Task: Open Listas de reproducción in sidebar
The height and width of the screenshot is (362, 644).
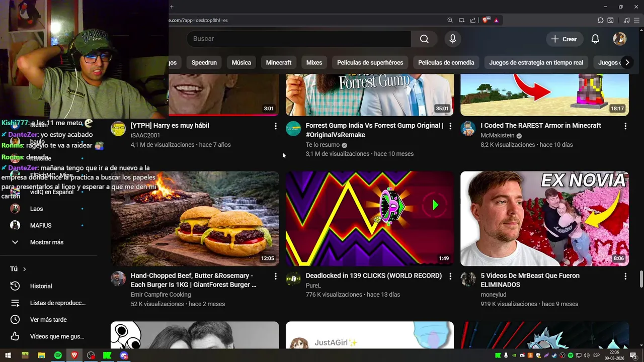Action: pyautogui.click(x=49, y=303)
